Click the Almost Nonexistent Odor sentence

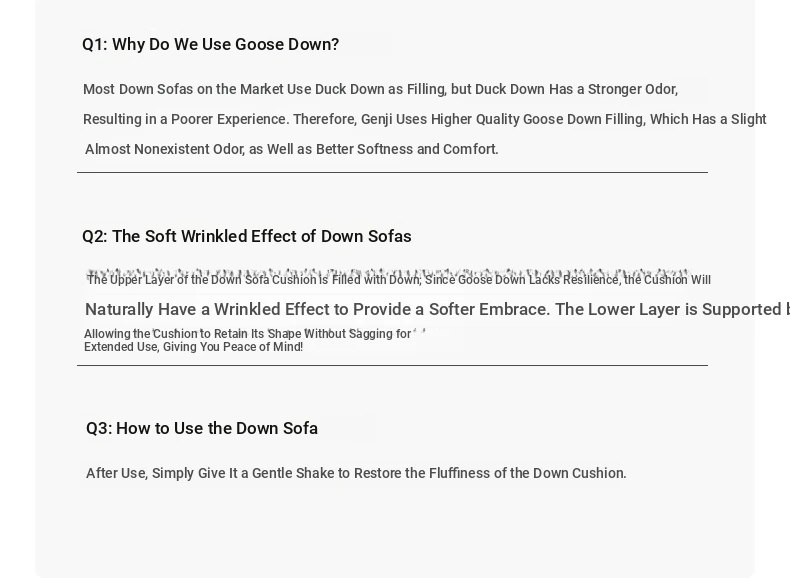pyautogui.click(x=292, y=150)
